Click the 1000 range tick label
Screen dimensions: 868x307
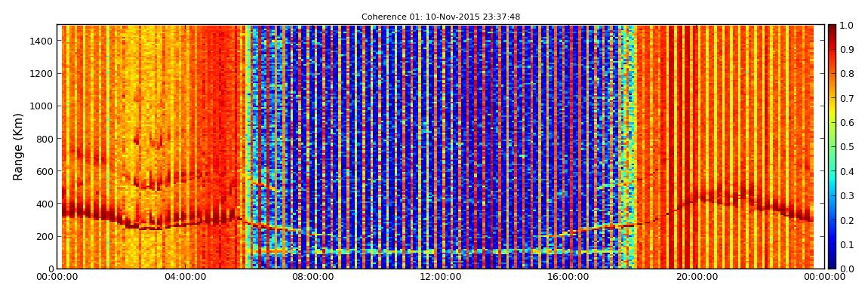point(42,106)
